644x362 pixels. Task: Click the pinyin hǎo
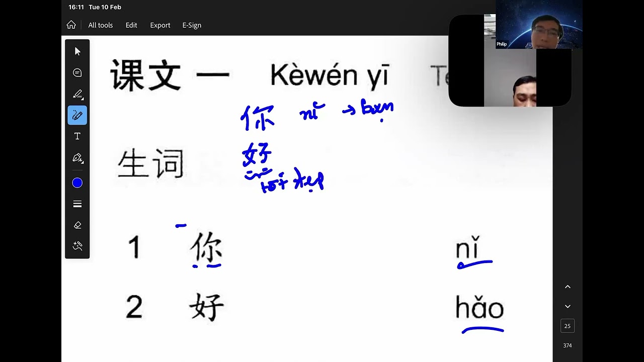(x=479, y=307)
